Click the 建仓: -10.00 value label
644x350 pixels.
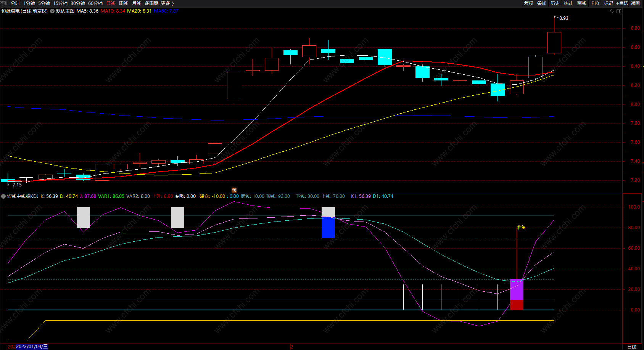(213, 196)
